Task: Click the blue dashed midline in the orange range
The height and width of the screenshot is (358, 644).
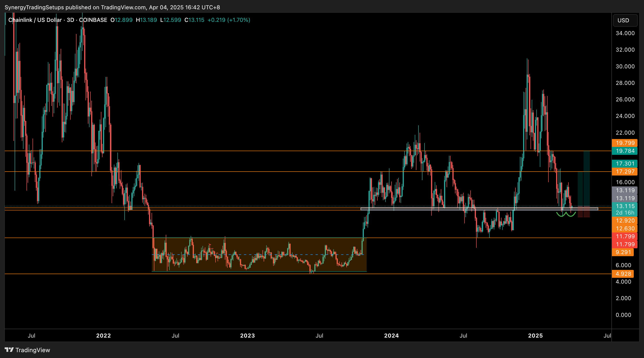Action: pyautogui.click(x=258, y=255)
